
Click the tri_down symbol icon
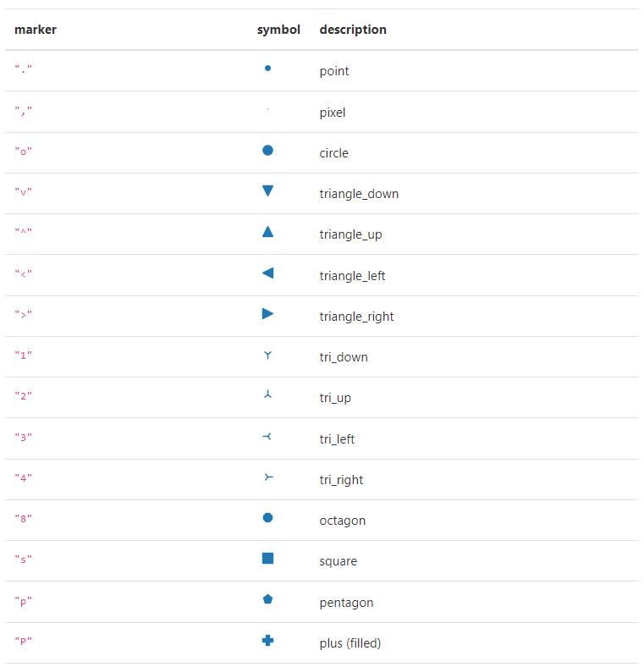[267, 356]
